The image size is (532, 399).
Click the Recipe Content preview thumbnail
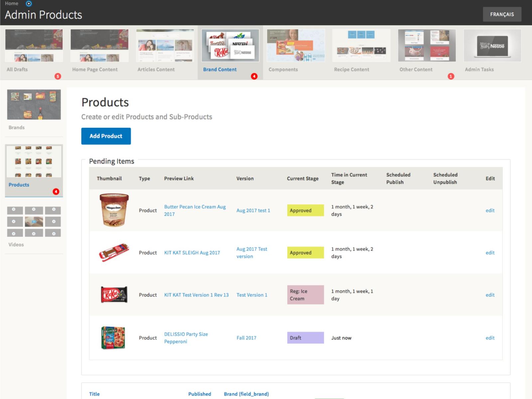coord(361,46)
